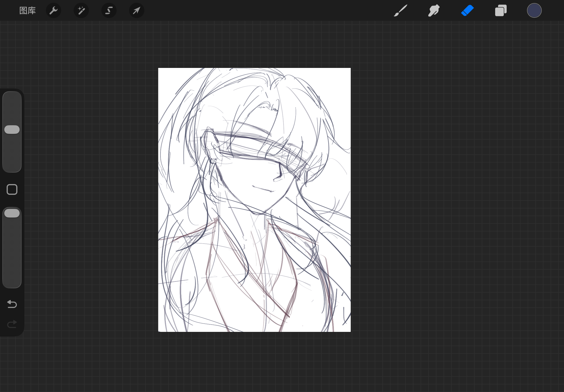The width and height of the screenshot is (564, 392).
Task: Click the brush opacity slider handle
Action: point(12,213)
